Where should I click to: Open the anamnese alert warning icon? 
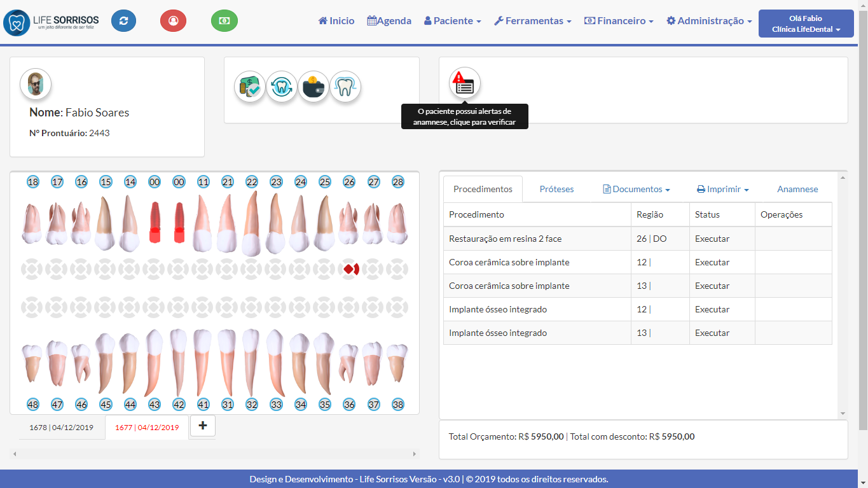click(465, 83)
